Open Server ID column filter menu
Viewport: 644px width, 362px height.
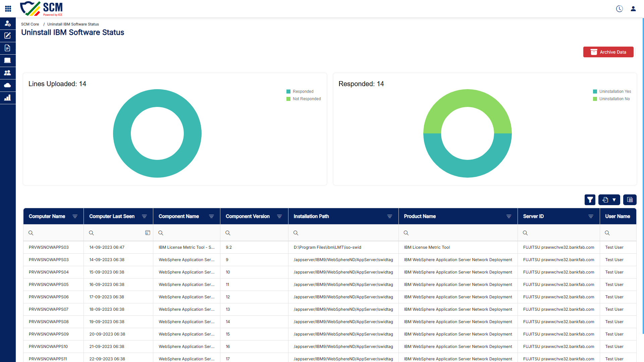point(591,217)
